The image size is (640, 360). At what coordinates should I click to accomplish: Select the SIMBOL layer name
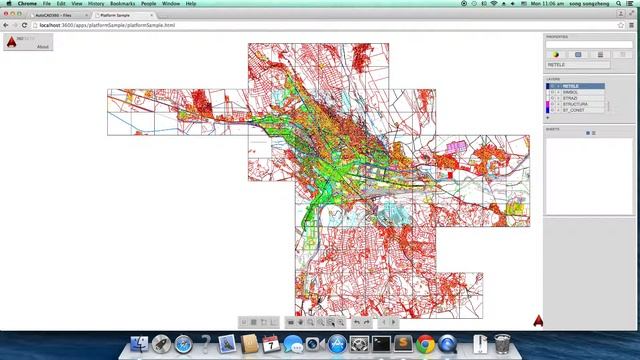570,92
